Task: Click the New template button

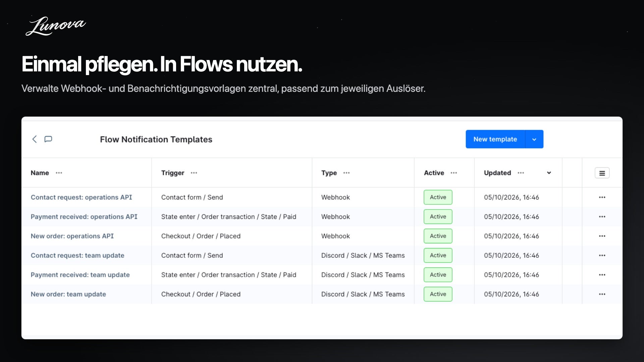Action: pos(495,139)
